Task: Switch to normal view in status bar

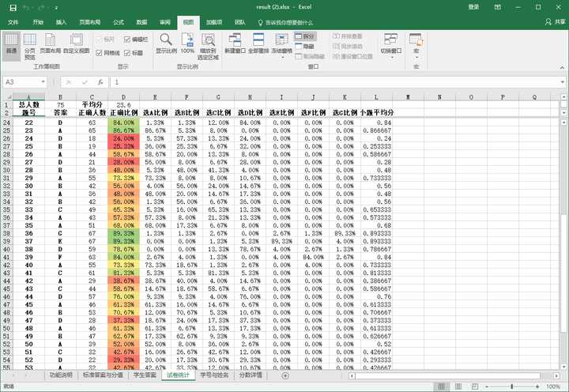Action: click(441, 386)
